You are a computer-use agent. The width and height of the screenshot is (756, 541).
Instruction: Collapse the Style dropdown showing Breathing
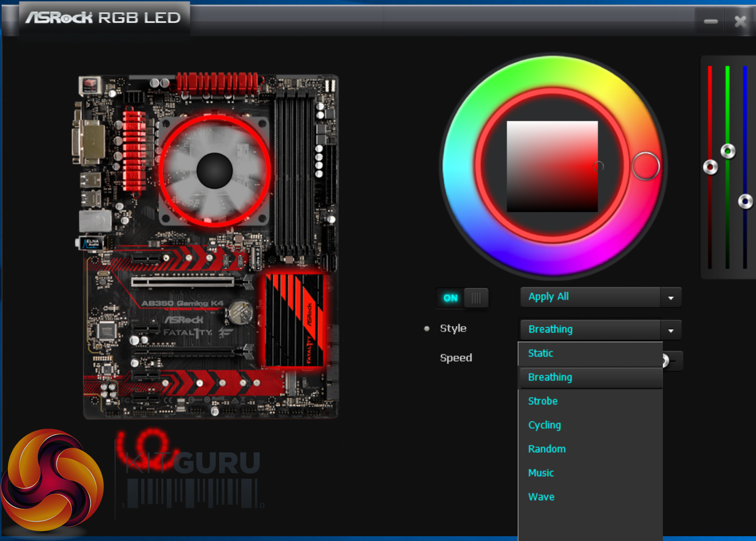[671, 330]
